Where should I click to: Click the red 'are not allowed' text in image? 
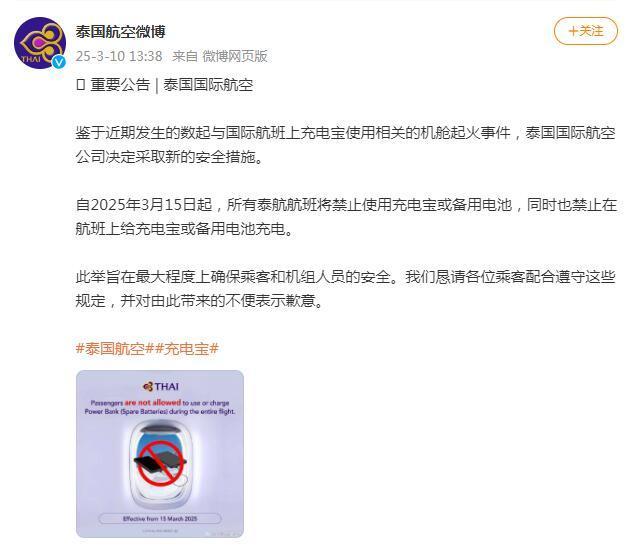tap(153, 402)
